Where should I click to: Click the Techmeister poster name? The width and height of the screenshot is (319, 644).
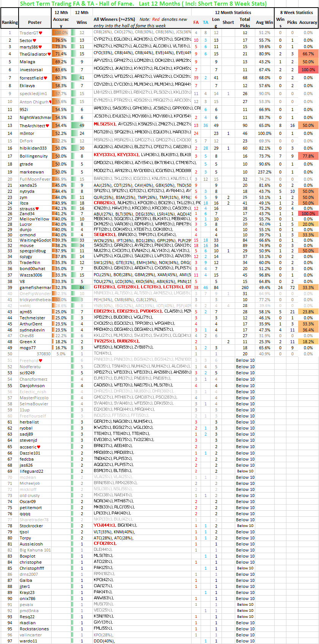tap(32, 318)
